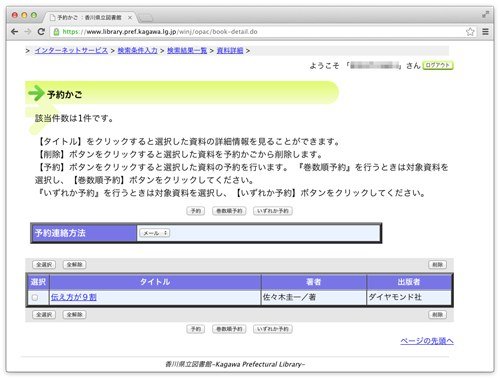Click the browser forward arrow
Viewport: 500px width, 378px height.
pyautogui.click(x=28, y=32)
